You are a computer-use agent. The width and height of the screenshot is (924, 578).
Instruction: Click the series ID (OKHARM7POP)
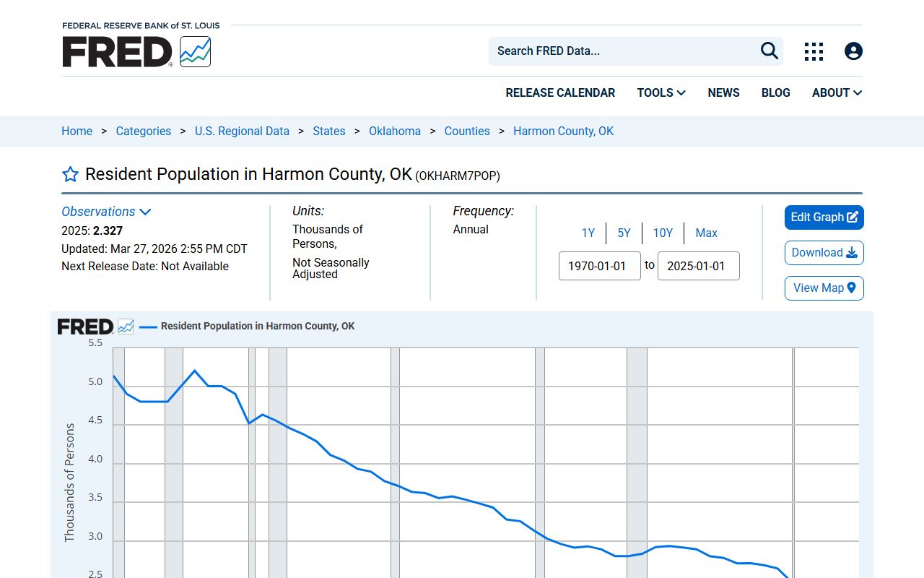point(458,176)
